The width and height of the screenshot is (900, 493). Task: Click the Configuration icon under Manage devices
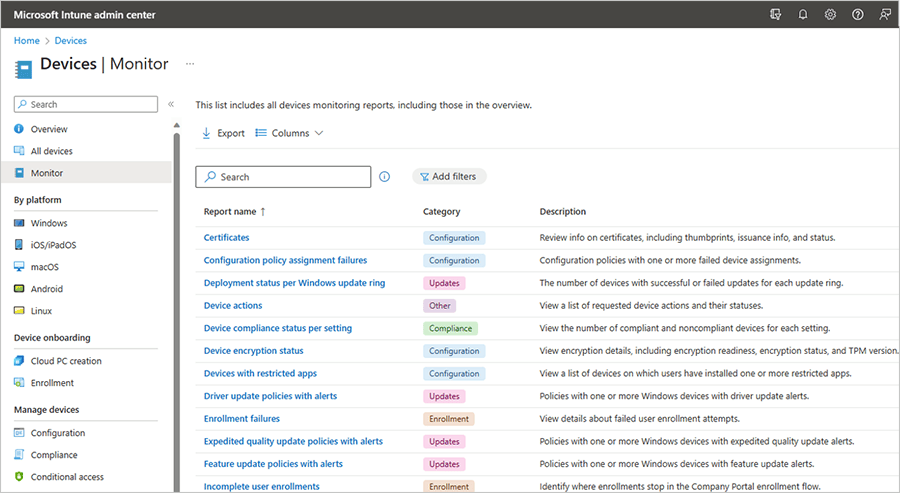(x=19, y=433)
